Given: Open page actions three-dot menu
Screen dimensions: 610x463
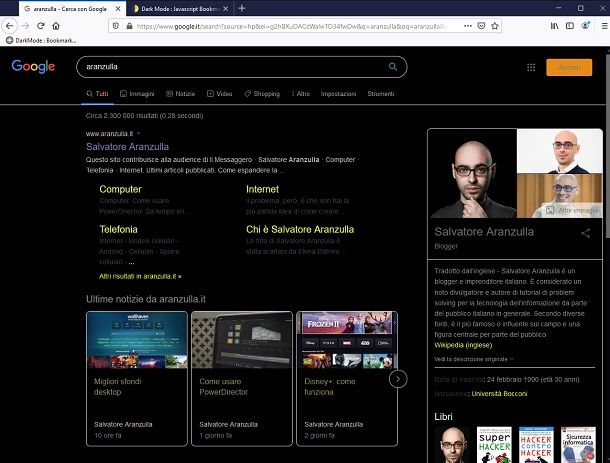Looking at the screenshot, I should (x=468, y=26).
